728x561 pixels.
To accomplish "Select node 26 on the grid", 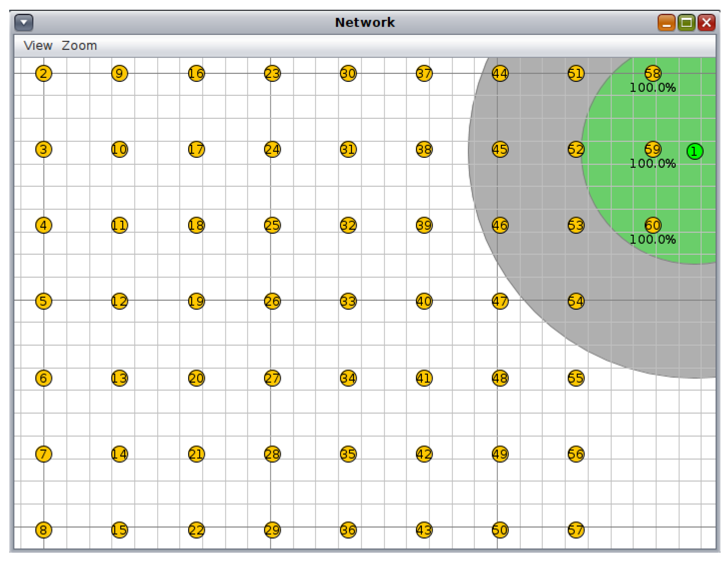I will 272,301.
